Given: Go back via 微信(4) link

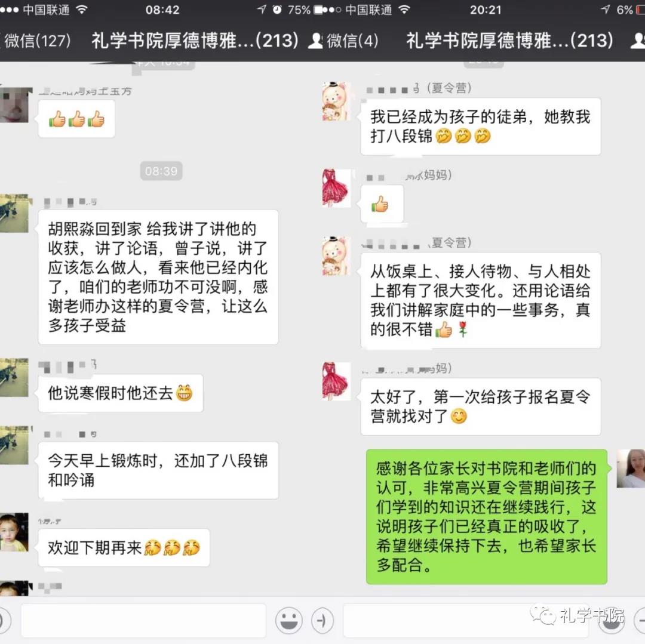Looking at the screenshot, I should (352, 41).
